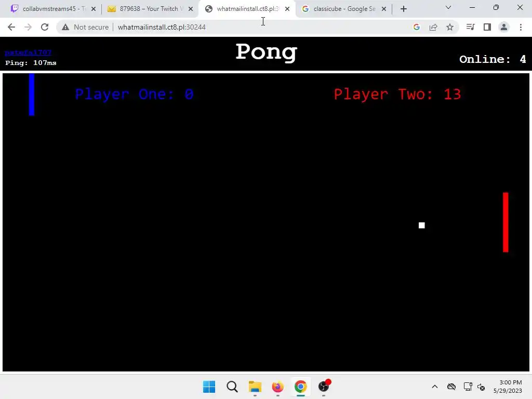Open OBS Studio from the taskbar

(324, 387)
